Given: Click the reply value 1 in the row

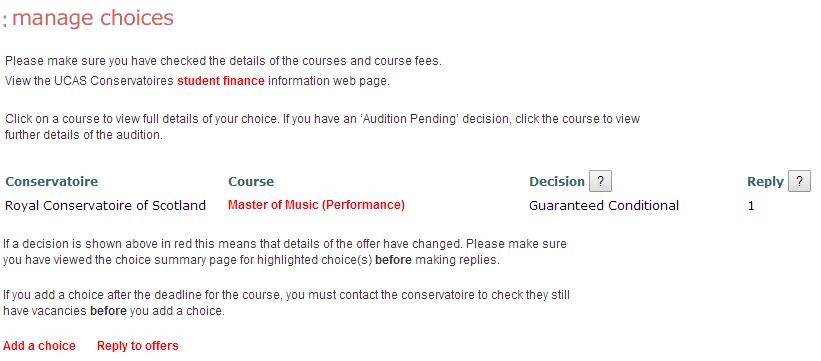Looking at the screenshot, I should tap(751, 206).
